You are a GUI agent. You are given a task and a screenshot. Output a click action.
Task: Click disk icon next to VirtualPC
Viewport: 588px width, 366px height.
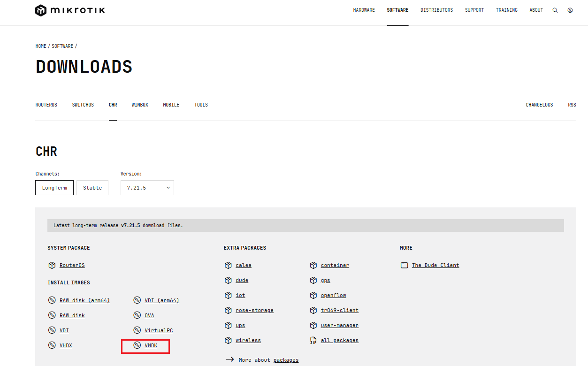click(x=137, y=330)
